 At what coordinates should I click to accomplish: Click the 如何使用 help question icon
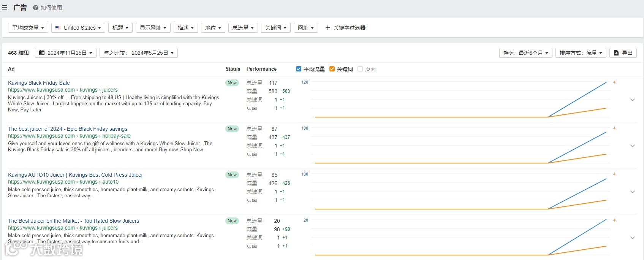point(35,8)
